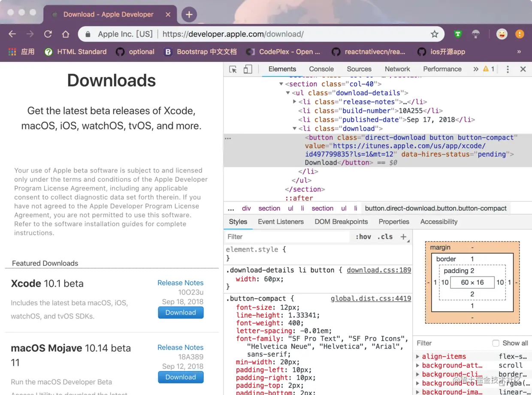Select the li build-number DOM line
532x395 pixels.
click(370, 111)
